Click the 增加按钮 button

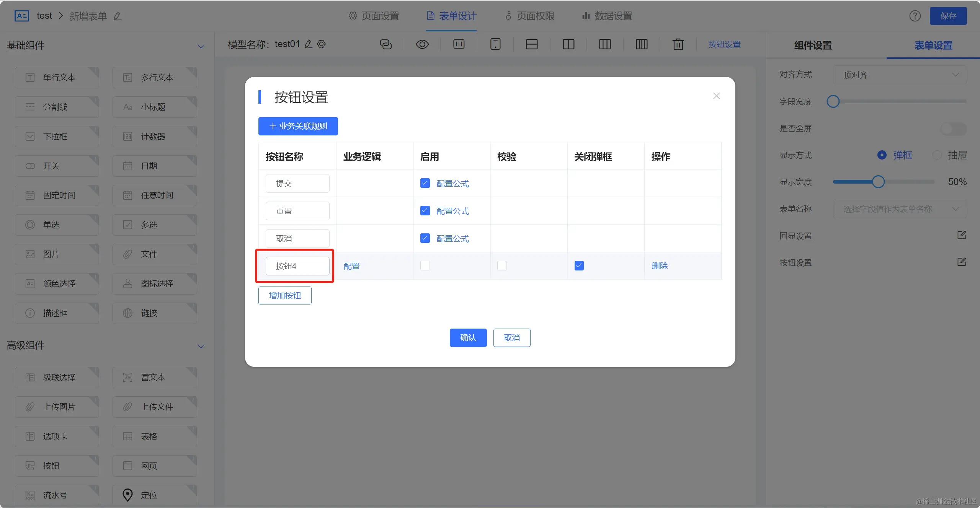click(285, 296)
